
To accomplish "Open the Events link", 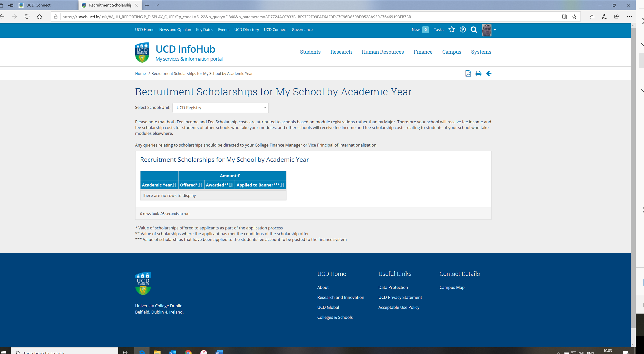I will point(223,29).
